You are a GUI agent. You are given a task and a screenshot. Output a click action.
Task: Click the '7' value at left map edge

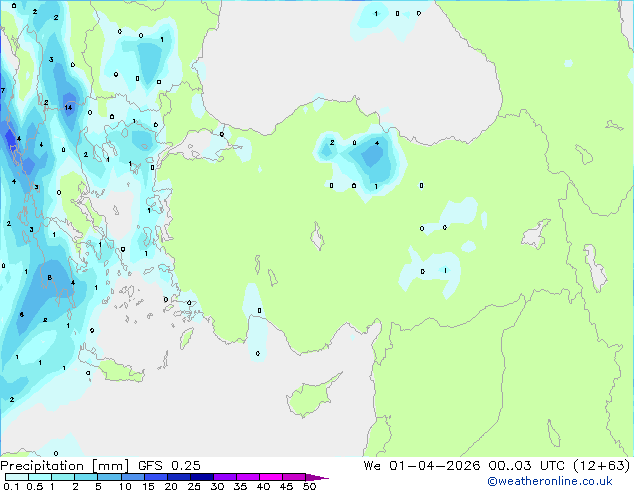point(3,91)
